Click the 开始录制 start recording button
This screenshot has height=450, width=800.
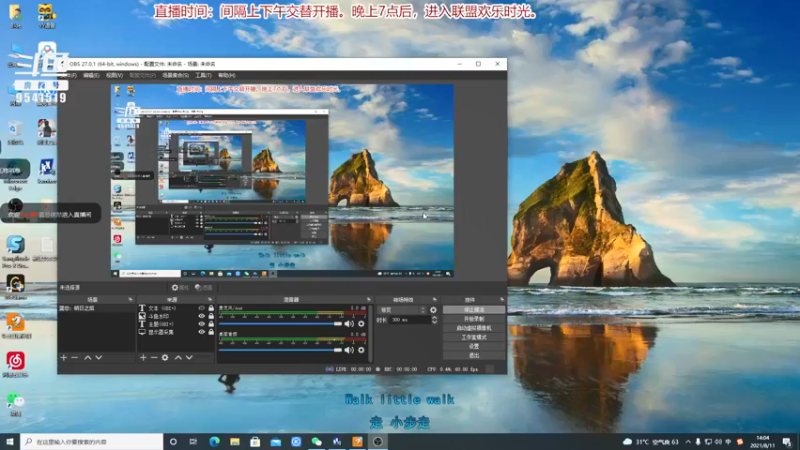[x=474, y=319]
